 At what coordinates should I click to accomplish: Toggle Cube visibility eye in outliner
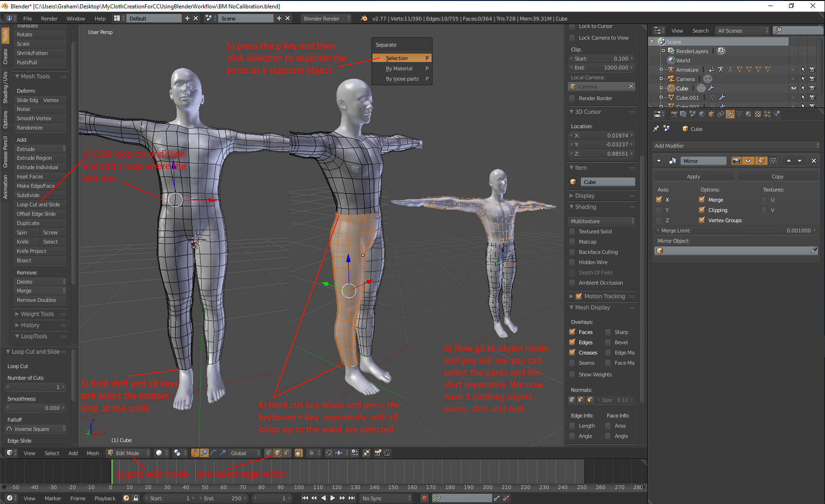[x=793, y=88]
